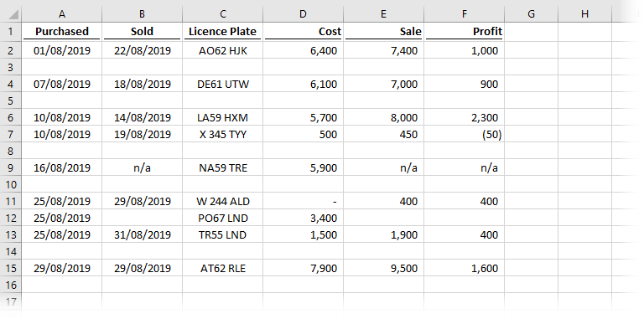Image resolution: width=644 pixels, height=319 pixels.
Task: Click the cell with plate W 244 ALD
Action: point(222,201)
